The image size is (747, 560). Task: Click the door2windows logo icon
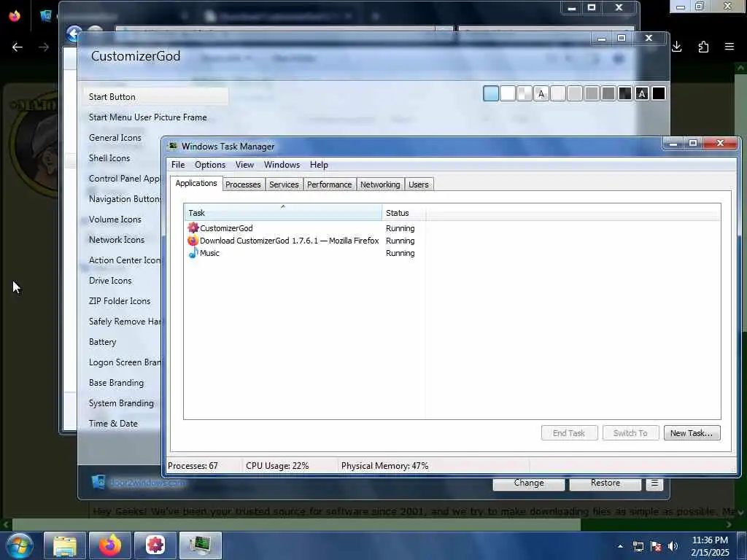[98, 482]
